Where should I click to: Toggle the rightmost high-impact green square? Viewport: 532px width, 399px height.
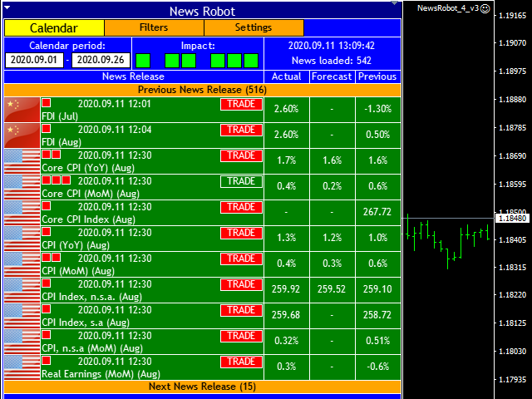[249, 61]
